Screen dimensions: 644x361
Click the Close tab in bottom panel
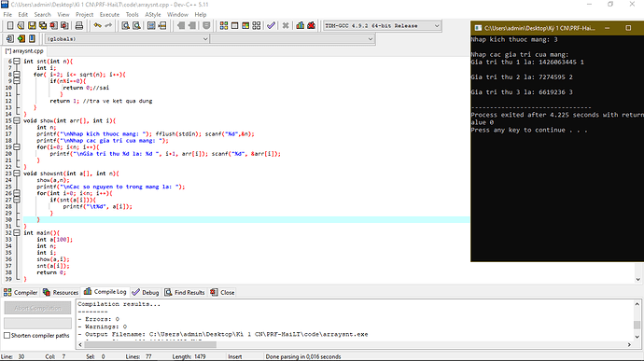point(222,292)
